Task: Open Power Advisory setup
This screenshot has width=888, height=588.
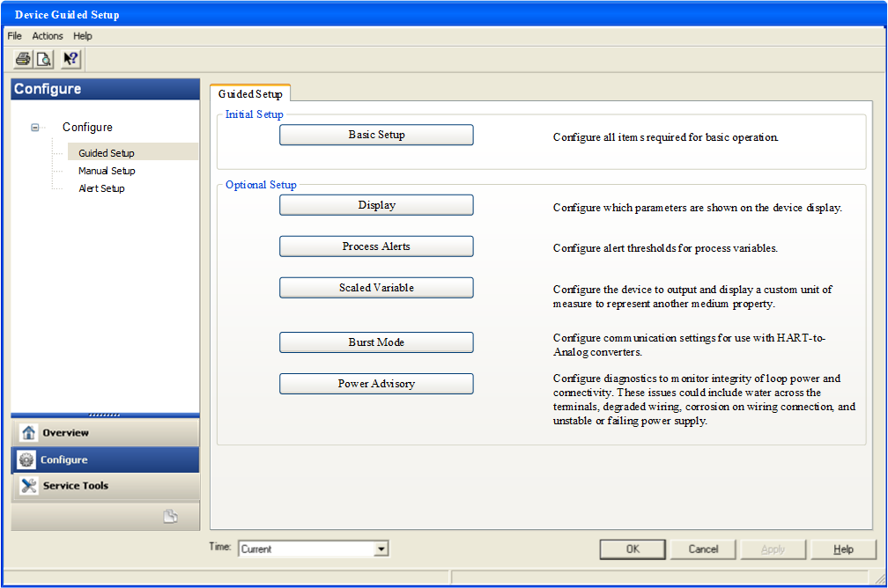Action: [376, 384]
